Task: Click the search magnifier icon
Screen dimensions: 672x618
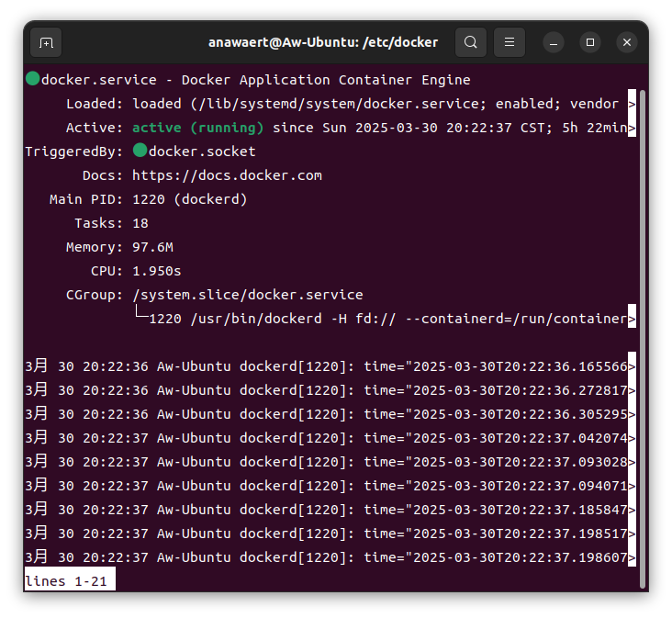Action: (x=470, y=42)
